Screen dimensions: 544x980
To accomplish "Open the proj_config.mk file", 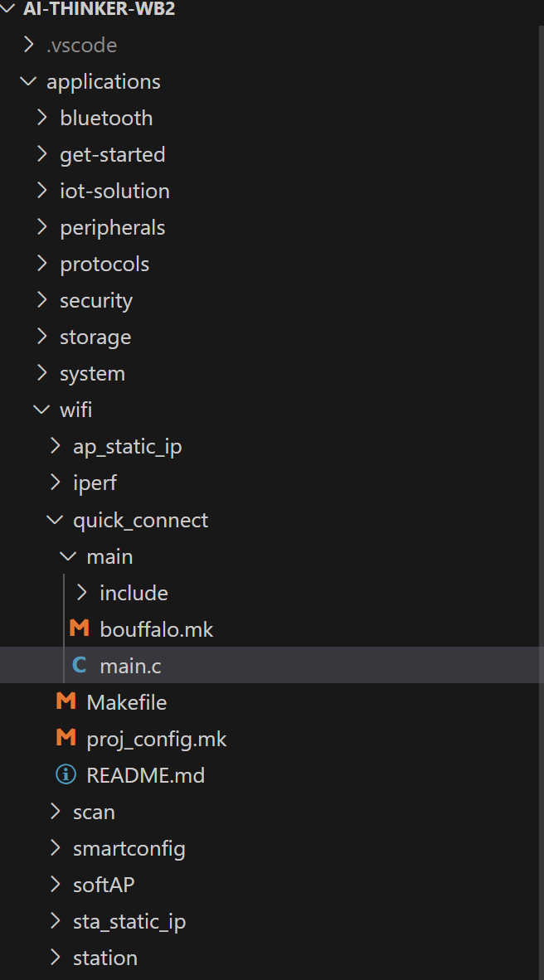I will click(157, 739).
